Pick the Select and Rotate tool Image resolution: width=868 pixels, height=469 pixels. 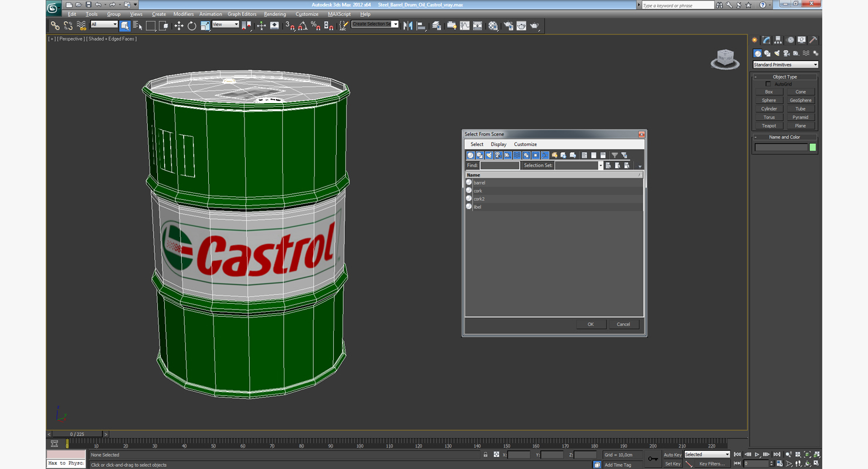(x=192, y=25)
